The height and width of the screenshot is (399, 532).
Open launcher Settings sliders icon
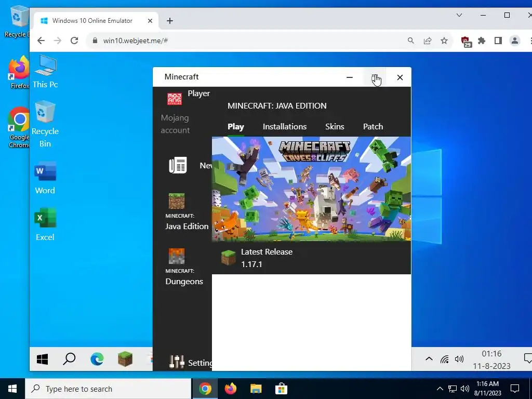(x=177, y=362)
